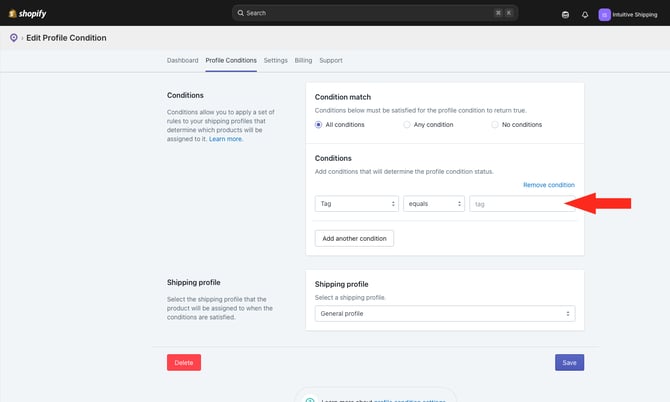Click the tag value input field
This screenshot has width=670, height=402.
click(x=522, y=204)
